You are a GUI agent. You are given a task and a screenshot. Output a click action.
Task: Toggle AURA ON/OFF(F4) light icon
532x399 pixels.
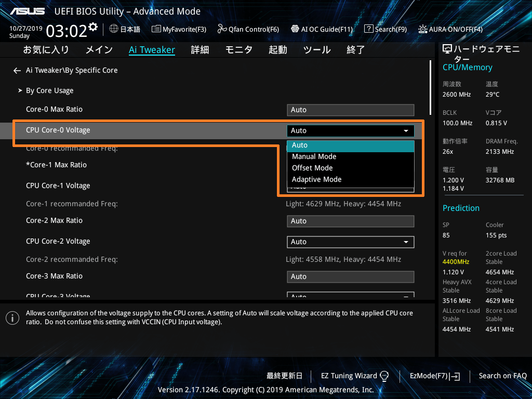pos(423,29)
